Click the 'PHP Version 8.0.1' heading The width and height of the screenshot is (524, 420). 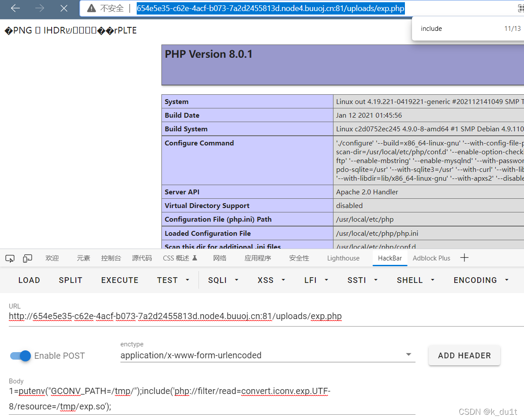coord(209,54)
